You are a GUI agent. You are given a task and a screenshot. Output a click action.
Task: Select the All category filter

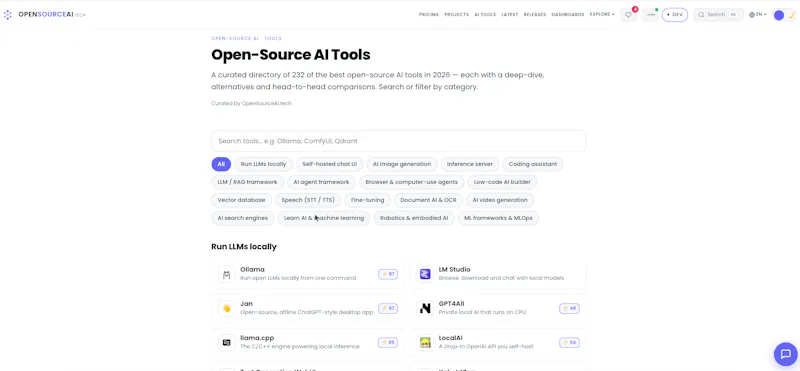click(221, 164)
